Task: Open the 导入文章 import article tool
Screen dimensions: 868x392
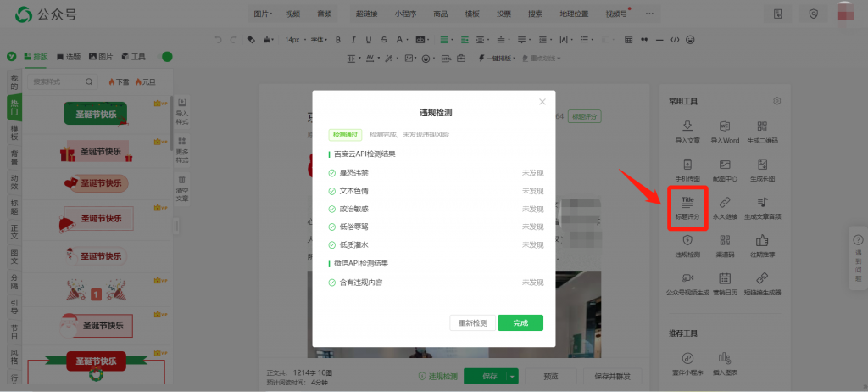Action: click(x=687, y=132)
